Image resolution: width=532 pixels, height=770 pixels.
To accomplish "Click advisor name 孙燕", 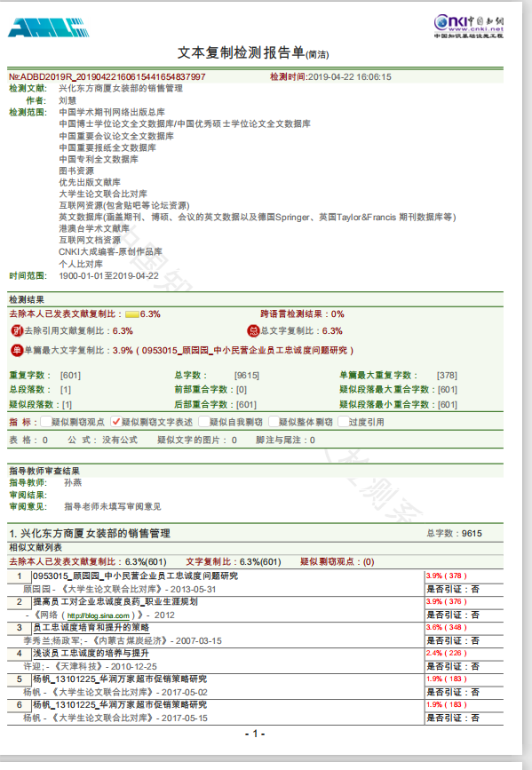I will pos(73,483).
